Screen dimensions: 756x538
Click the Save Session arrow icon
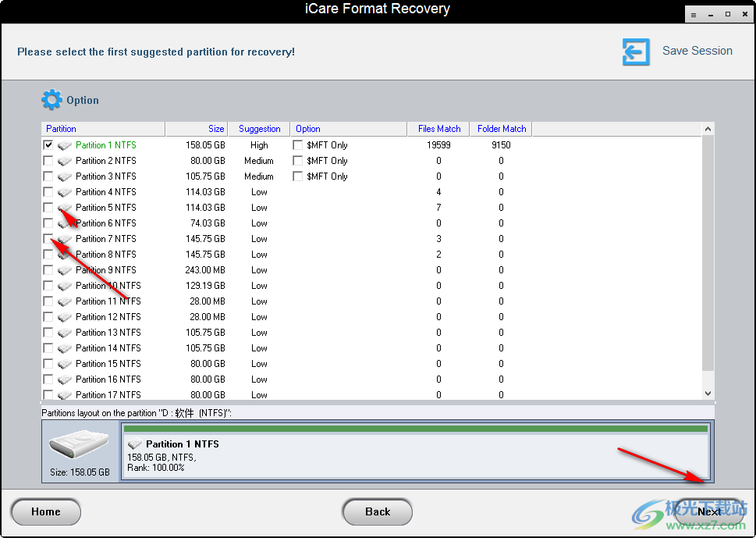pos(636,52)
